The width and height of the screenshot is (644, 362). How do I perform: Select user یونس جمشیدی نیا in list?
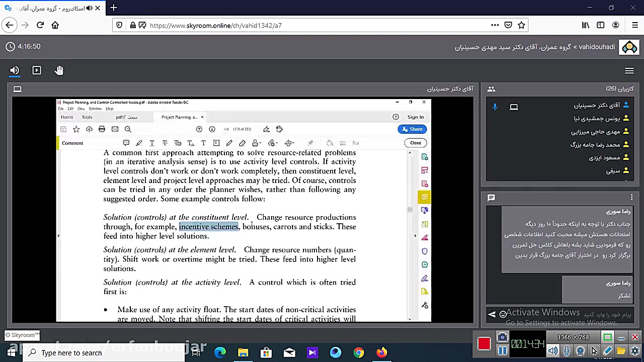(597, 119)
